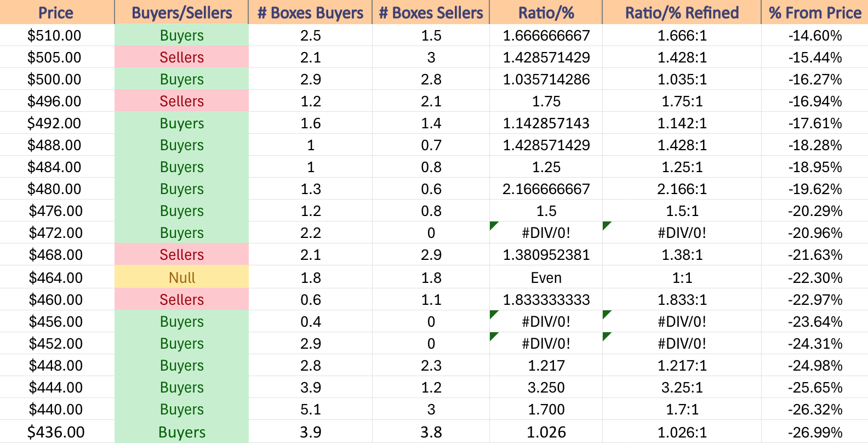
Task: Click the 1.700 ratio cell
Action: click(x=546, y=409)
